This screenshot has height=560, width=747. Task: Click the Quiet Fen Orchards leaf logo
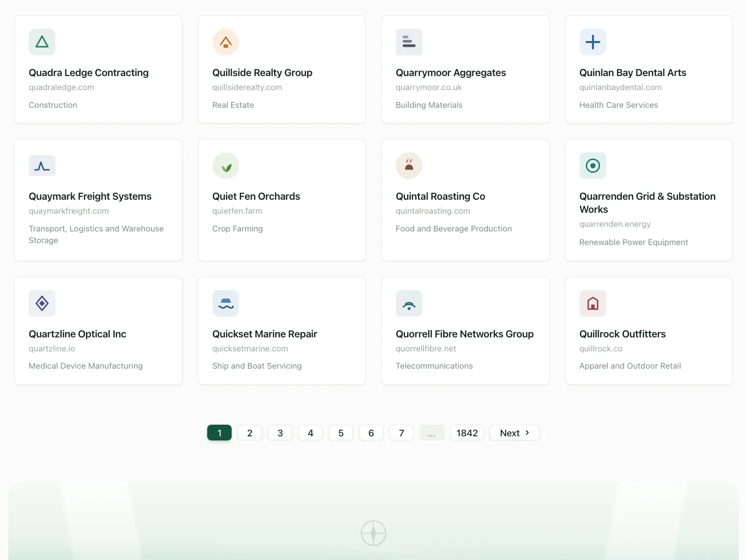[x=226, y=166]
